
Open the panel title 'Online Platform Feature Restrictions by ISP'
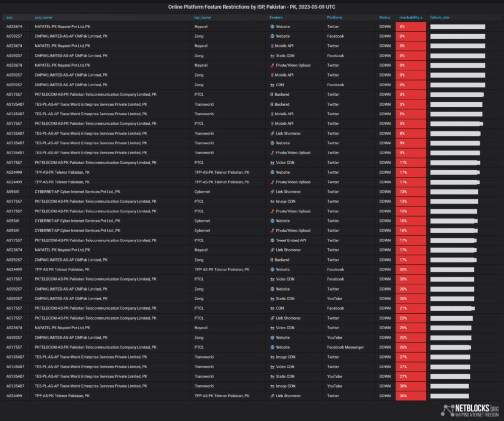coord(251,7)
